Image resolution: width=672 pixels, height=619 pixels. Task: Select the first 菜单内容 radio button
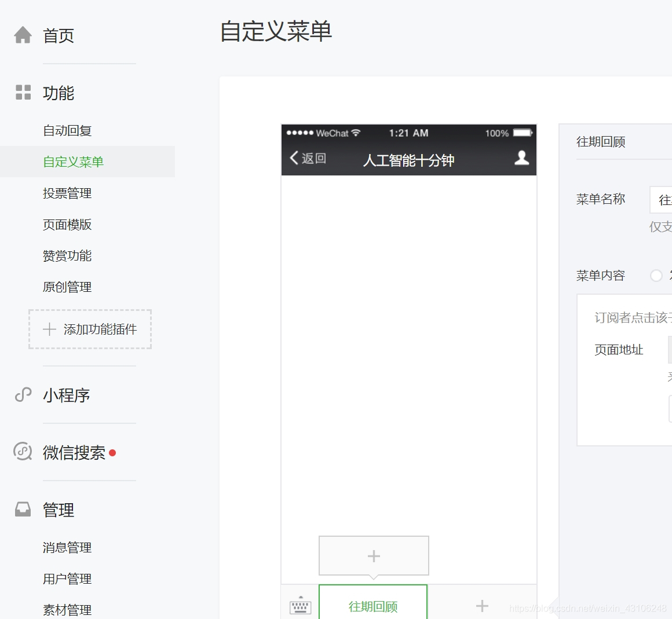(x=656, y=275)
